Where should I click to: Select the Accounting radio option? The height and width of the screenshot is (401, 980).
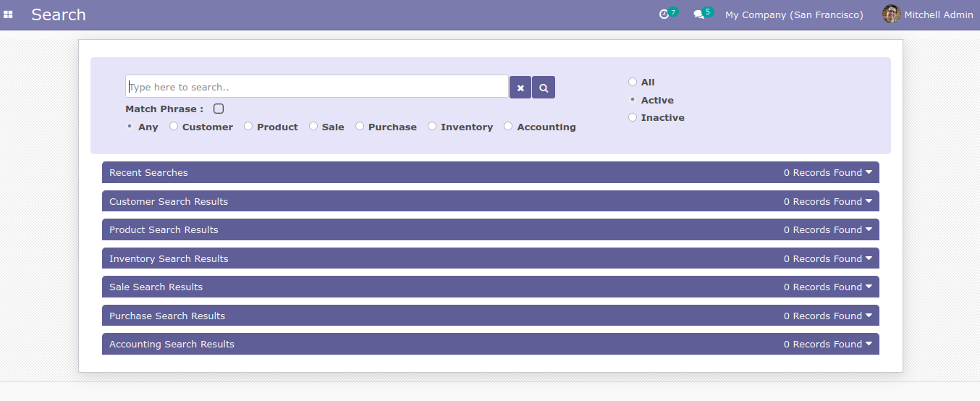click(x=508, y=126)
